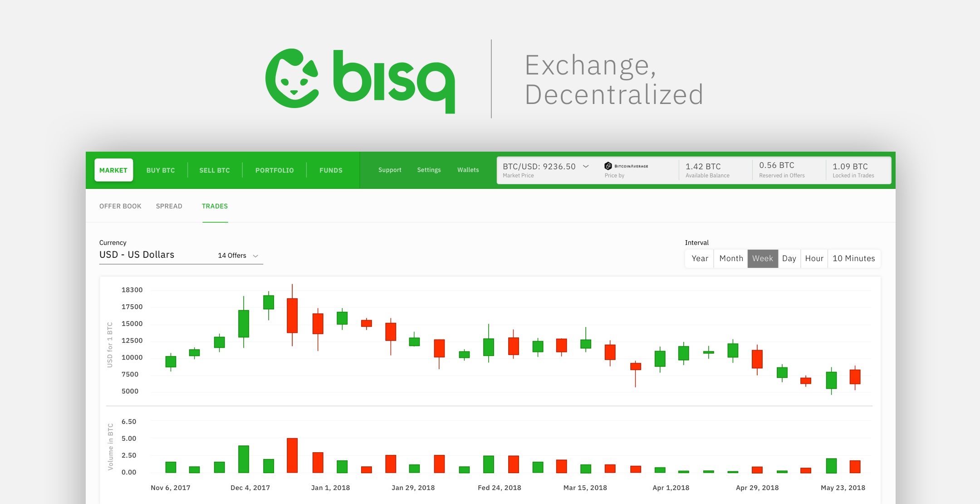Click the Week interval highlighted button
The height and width of the screenshot is (504, 980).
click(x=762, y=257)
